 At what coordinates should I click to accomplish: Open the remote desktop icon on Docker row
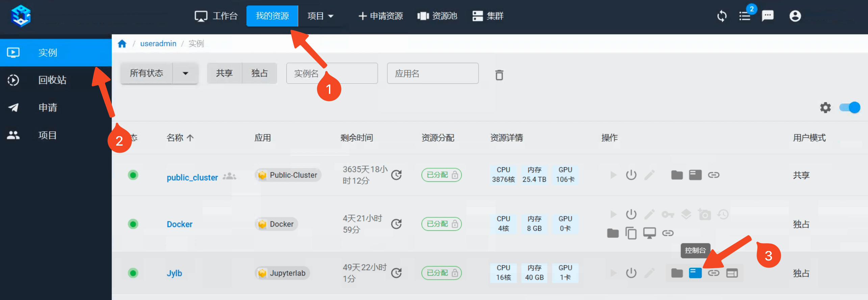pos(649,233)
